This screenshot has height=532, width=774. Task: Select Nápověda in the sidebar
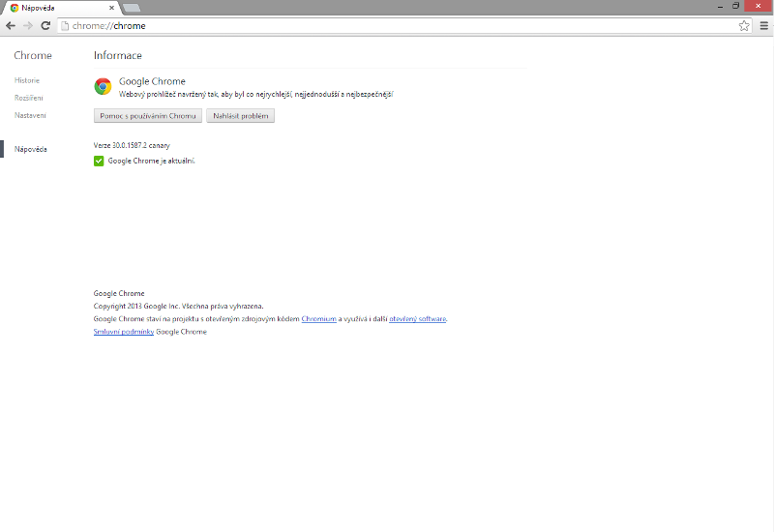(x=31, y=149)
